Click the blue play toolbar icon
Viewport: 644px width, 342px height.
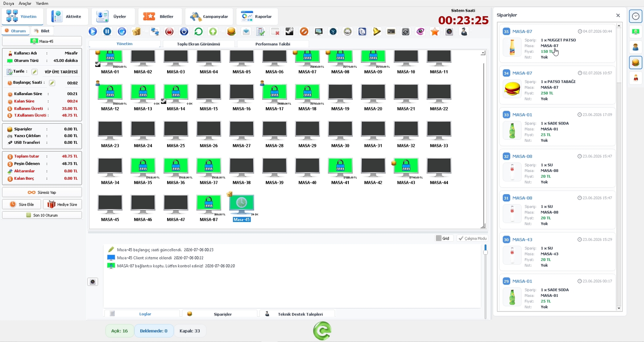tap(93, 31)
